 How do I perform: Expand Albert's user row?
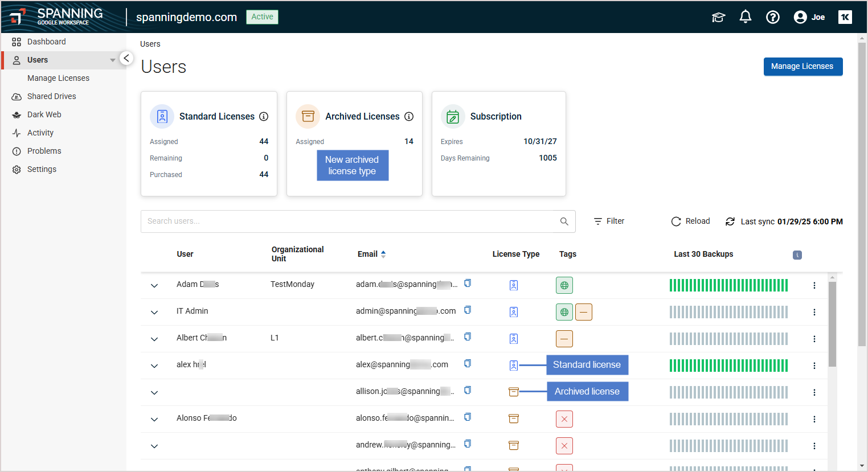click(154, 339)
